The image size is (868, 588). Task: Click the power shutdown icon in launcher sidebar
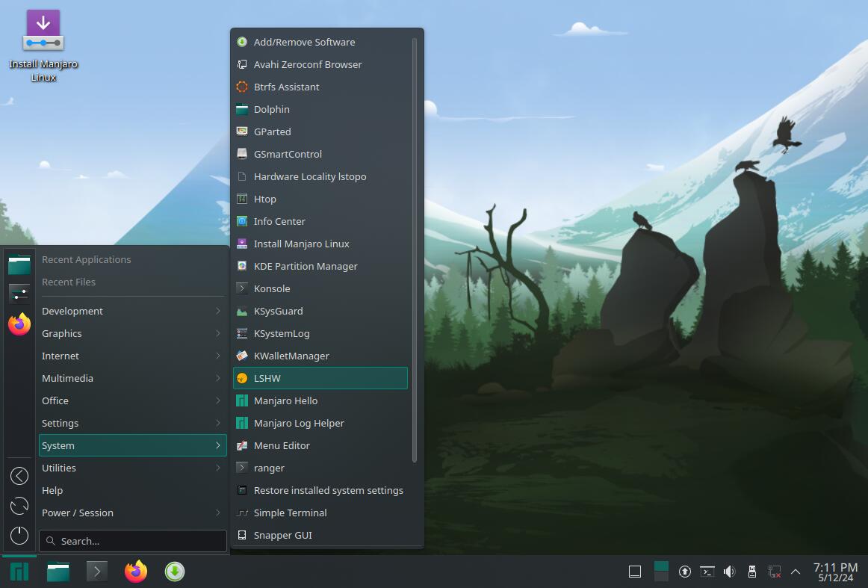pyautogui.click(x=19, y=536)
